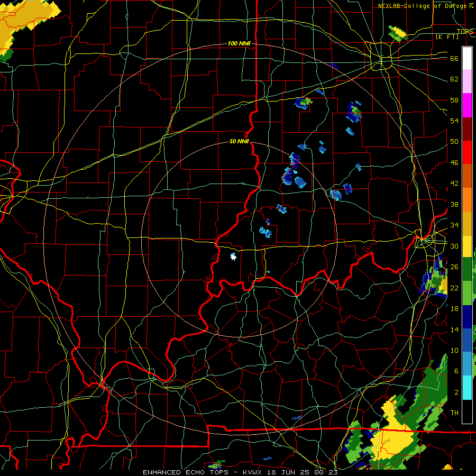Click the [K FT] units label

[x=447, y=36]
